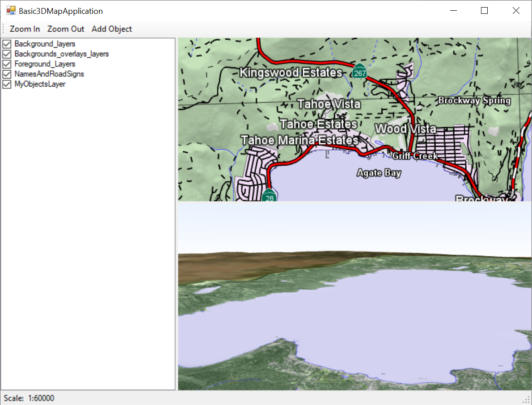Disable the Foreground_Layers checkbox

click(x=7, y=64)
